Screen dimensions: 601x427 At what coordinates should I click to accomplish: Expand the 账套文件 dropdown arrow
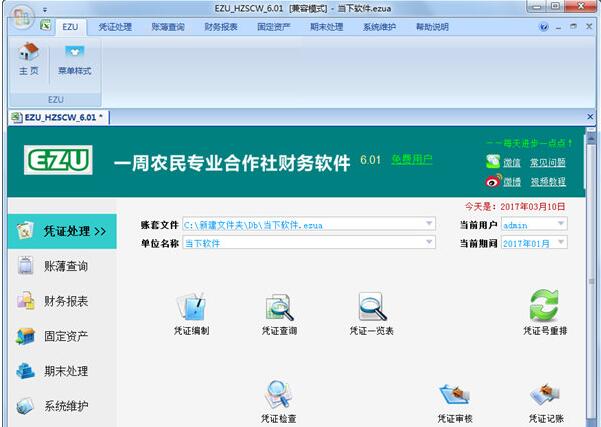(x=429, y=223)
